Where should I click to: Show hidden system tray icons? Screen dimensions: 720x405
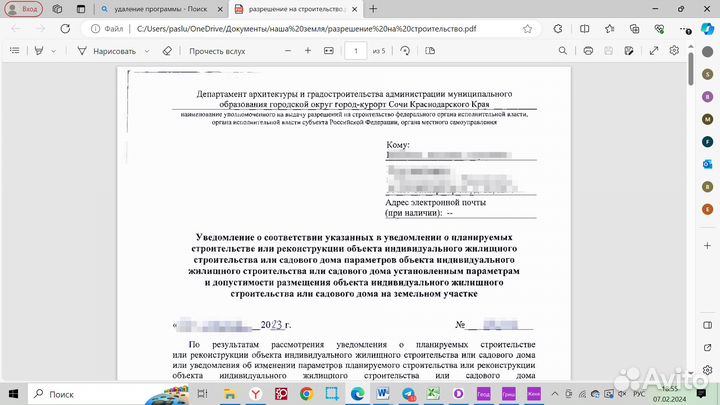coord(555,394)
